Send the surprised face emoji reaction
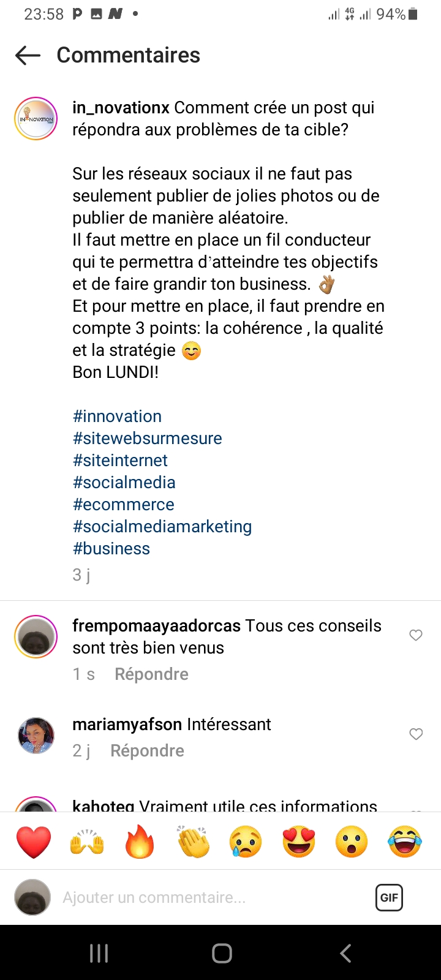The width and height of the screenshot is (441, 980). [352, 842]
